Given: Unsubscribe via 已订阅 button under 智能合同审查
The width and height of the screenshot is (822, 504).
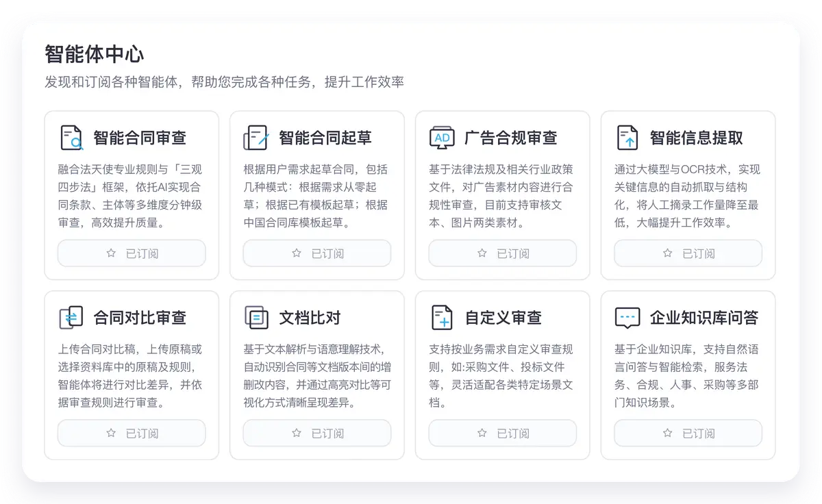Looking at the screenshot, I should [x=132, y=253].
